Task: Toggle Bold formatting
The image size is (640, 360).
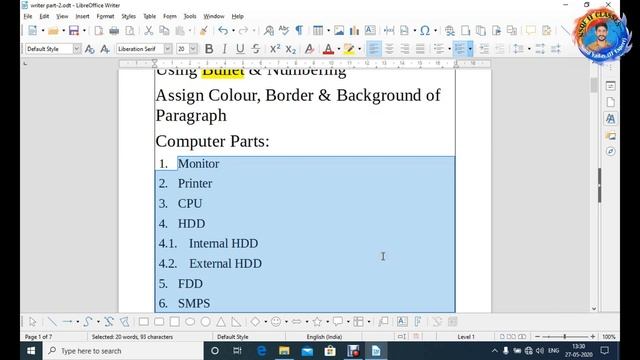Action: pyautogui.click(x=209, y=49)
